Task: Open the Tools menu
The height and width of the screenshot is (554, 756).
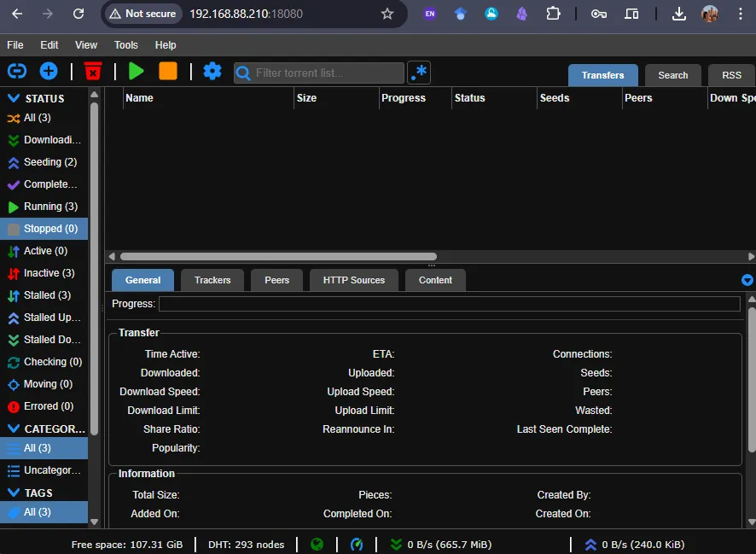Action: 125,45
